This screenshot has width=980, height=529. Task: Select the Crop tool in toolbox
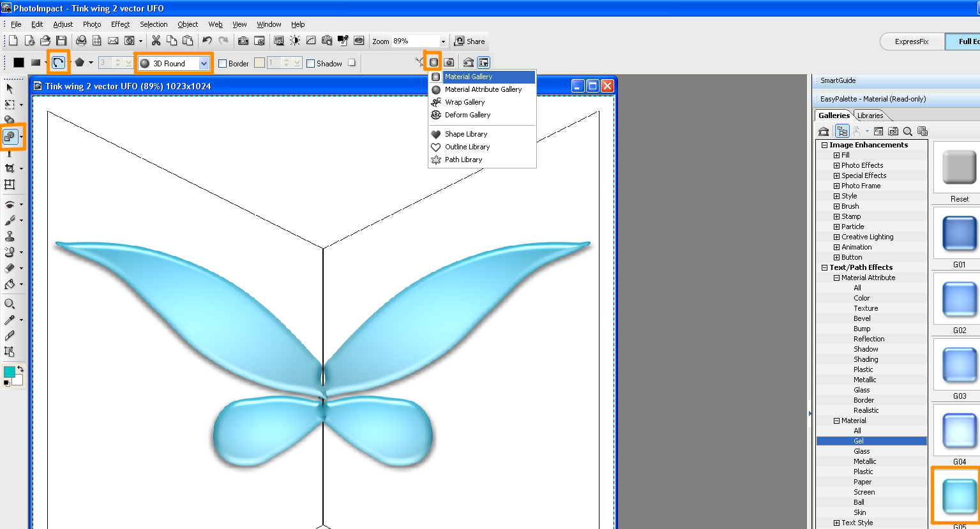(x=10, y=168)
